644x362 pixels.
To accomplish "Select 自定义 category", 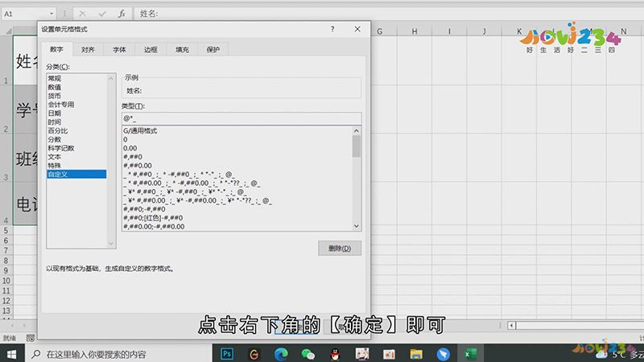I will (76, 174).
